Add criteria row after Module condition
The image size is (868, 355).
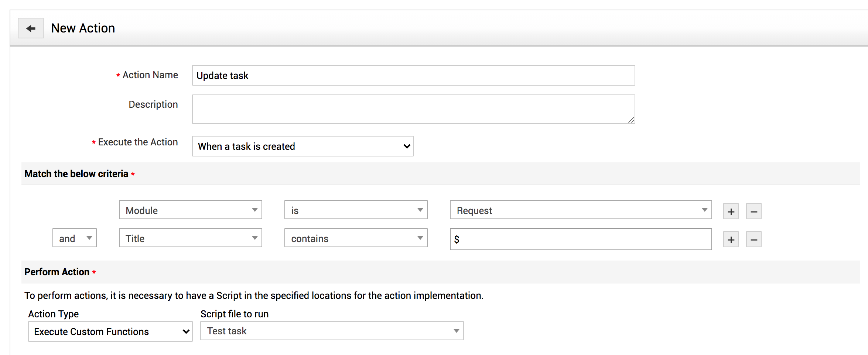click(731, 211)
